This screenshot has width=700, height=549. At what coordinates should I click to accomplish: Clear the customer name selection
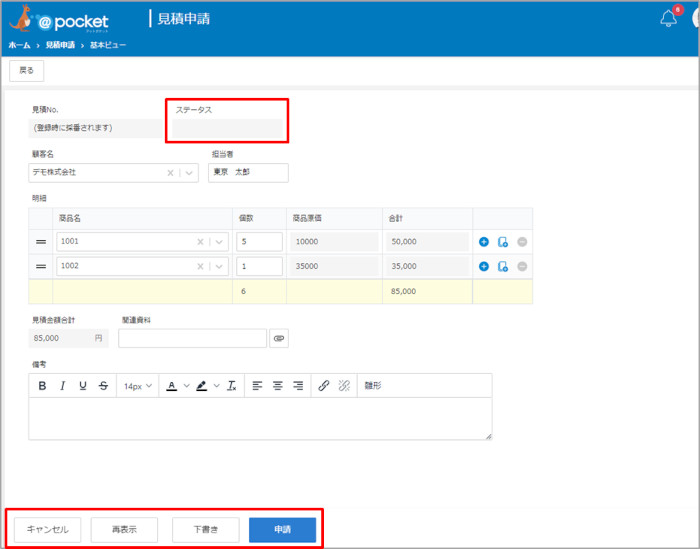(x=170, y=173)
